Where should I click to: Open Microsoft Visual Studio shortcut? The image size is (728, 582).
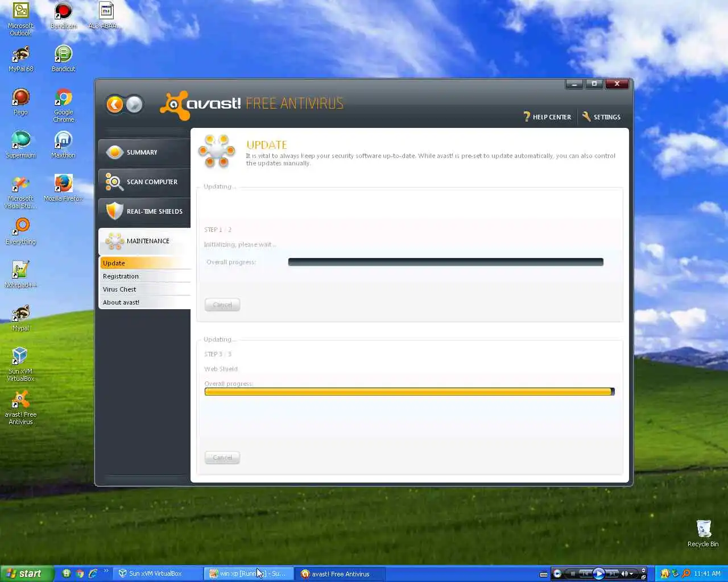pyautogui.click(x=21, y=192)
